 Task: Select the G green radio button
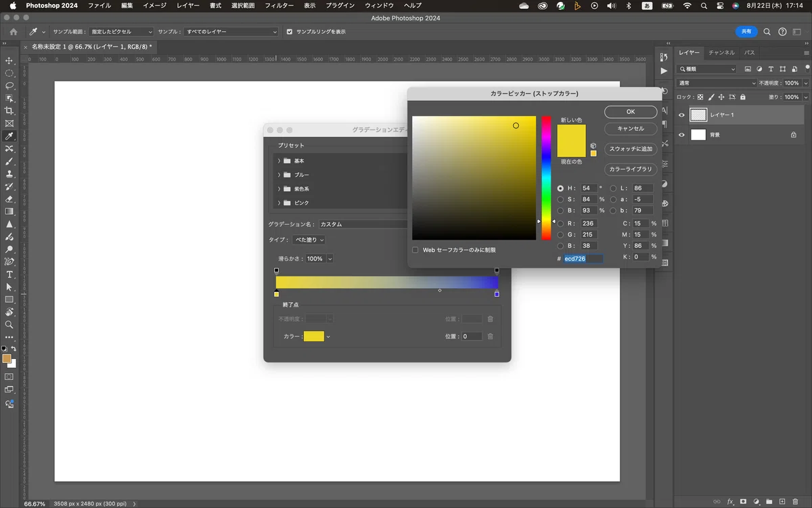[x=560, y=234]
